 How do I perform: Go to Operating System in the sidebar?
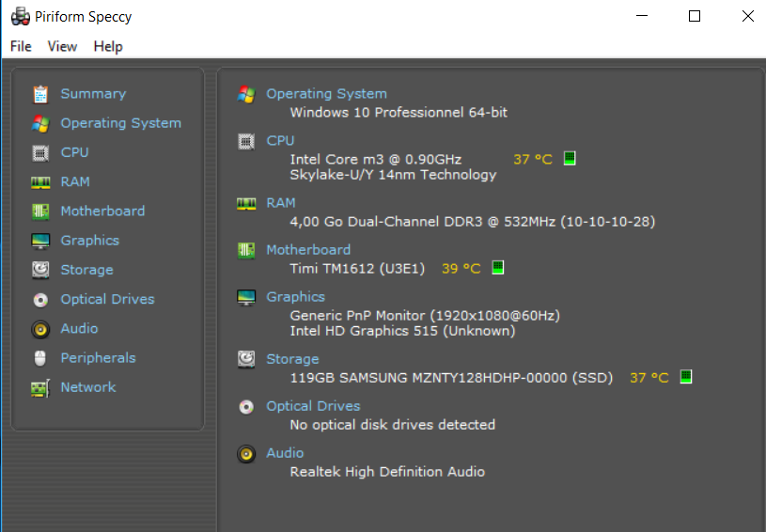[x=120, y=123]
